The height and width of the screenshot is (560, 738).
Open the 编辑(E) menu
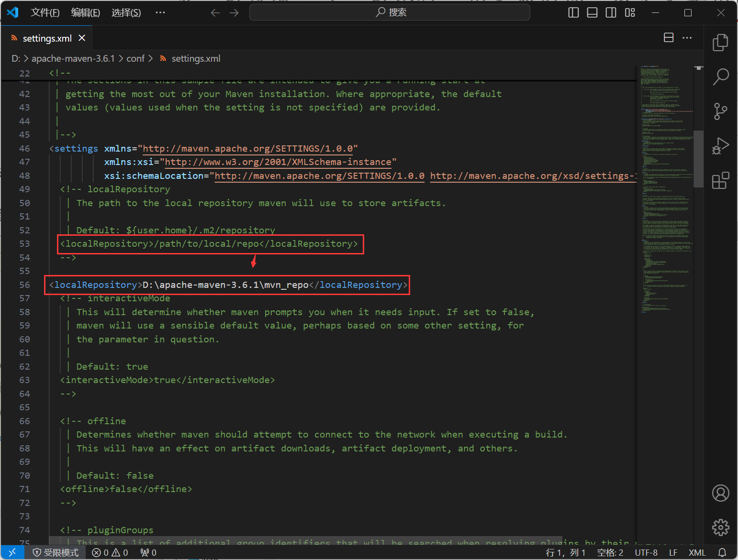(86, 12)
